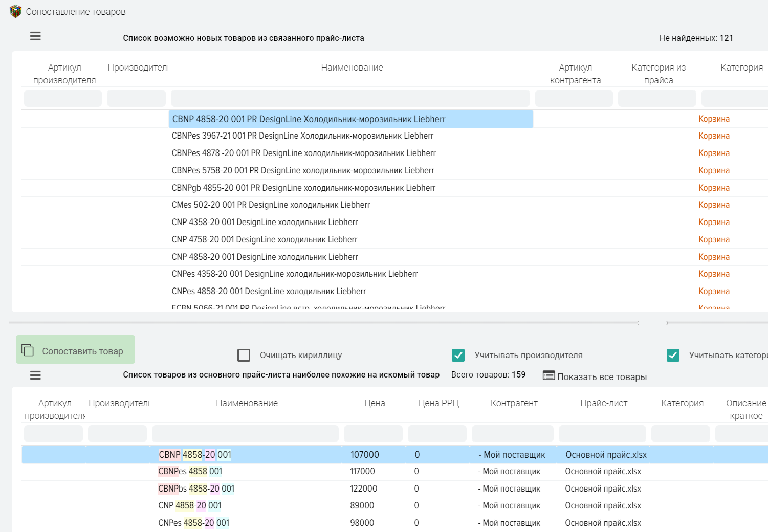Click the horizontal splitter handle between the tables
Viewport: 768px width, 532px height.
coord(652,323)
